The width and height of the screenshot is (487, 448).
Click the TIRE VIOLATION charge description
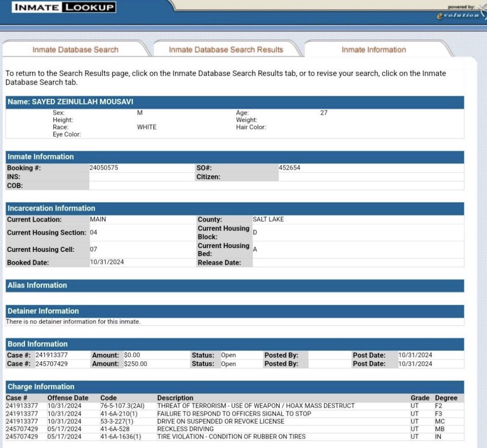(x=231, y=436)
